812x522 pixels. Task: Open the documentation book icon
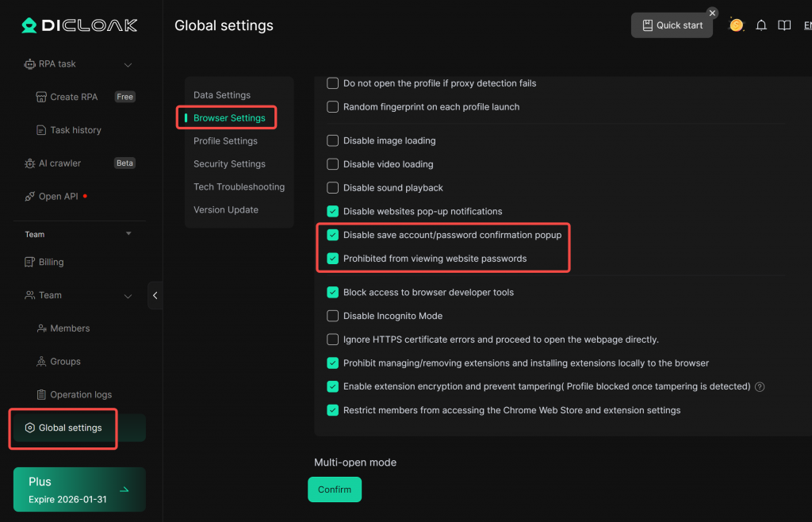coord(784,25)
